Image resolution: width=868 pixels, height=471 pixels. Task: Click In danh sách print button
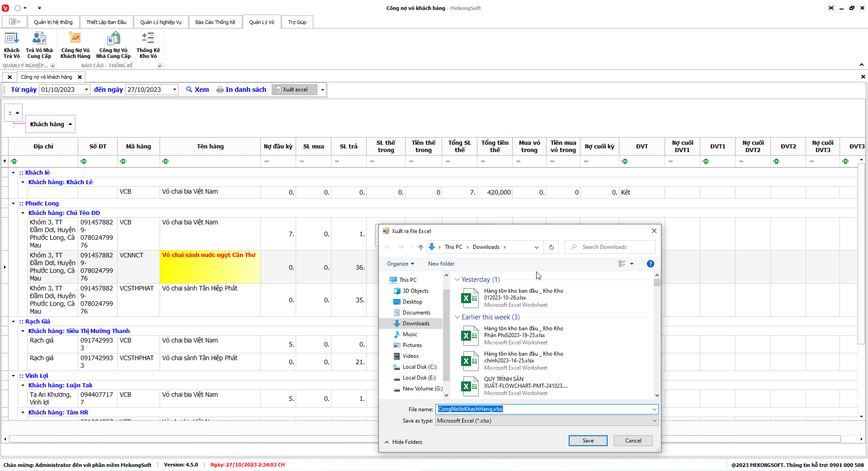[x=241, y=90]
